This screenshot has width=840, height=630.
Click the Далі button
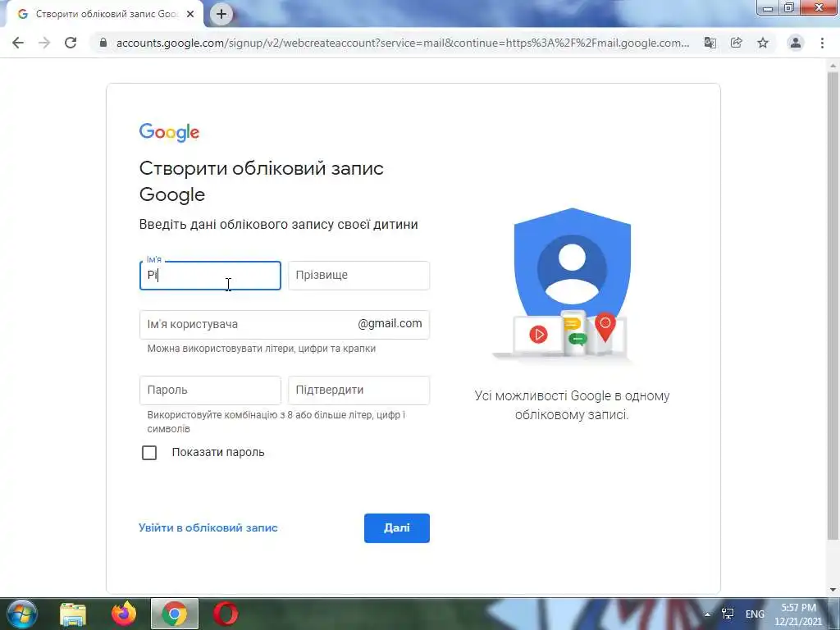click(x=397, y=528)
